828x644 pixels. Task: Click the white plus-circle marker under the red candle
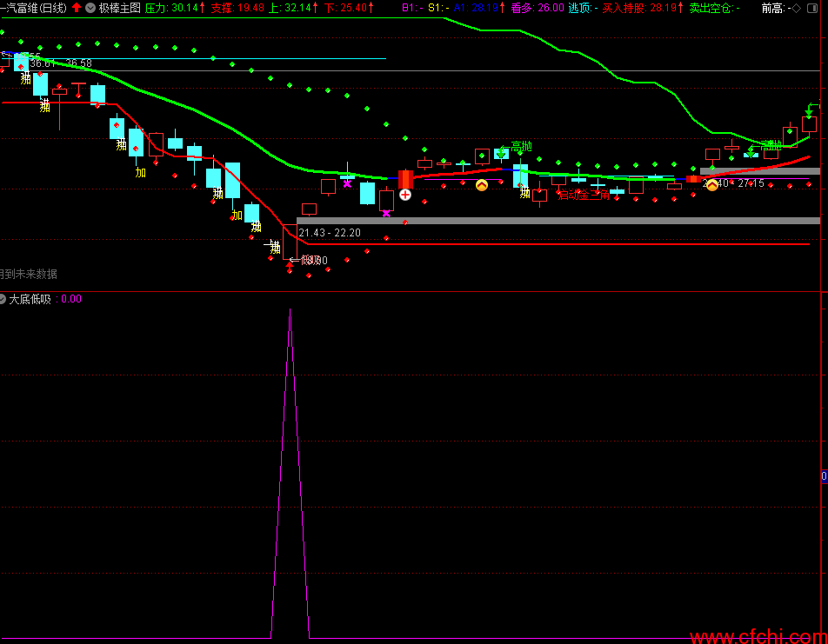pyautogui.click(x=405, y=195)
